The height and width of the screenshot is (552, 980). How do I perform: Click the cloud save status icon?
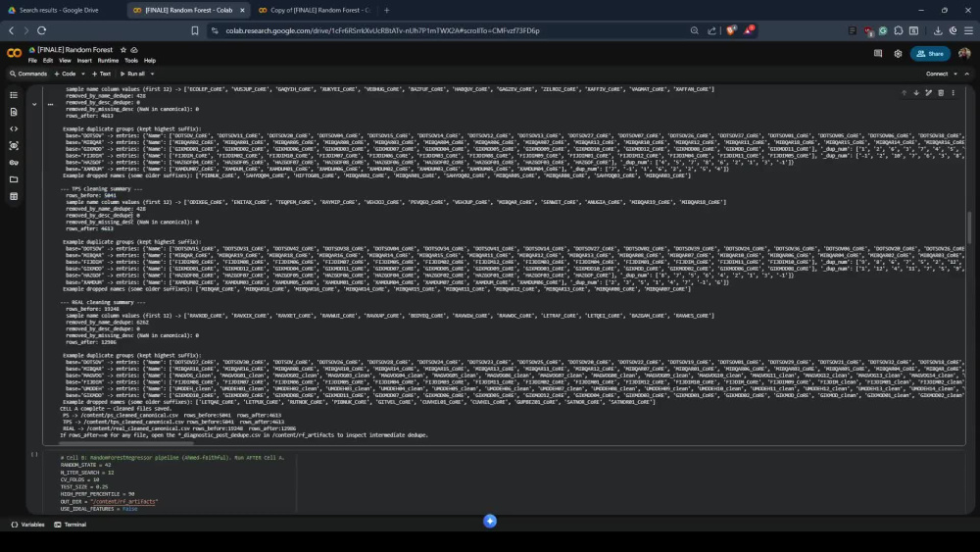click(x=134, y=50)
